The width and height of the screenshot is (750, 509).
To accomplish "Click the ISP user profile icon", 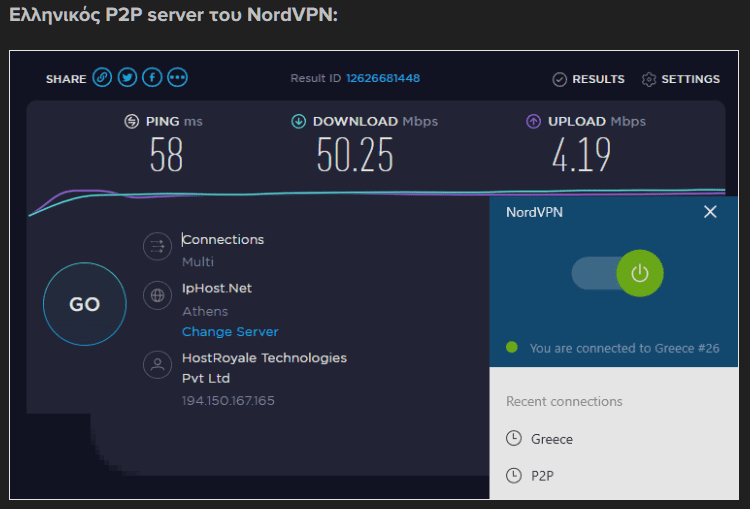I will [157, 365].
